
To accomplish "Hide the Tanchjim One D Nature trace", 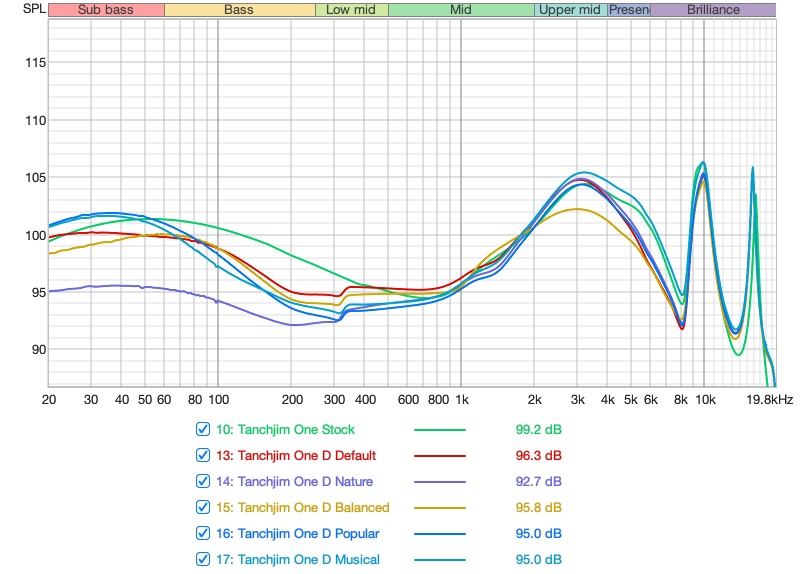I will (204, 482).
